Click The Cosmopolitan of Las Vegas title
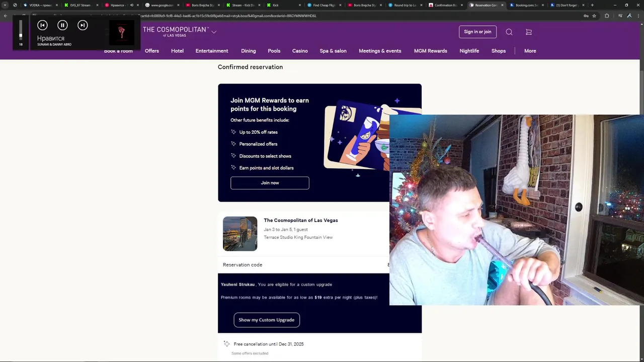Viewport: 644px width, 362px height. [x=301, y=220]
